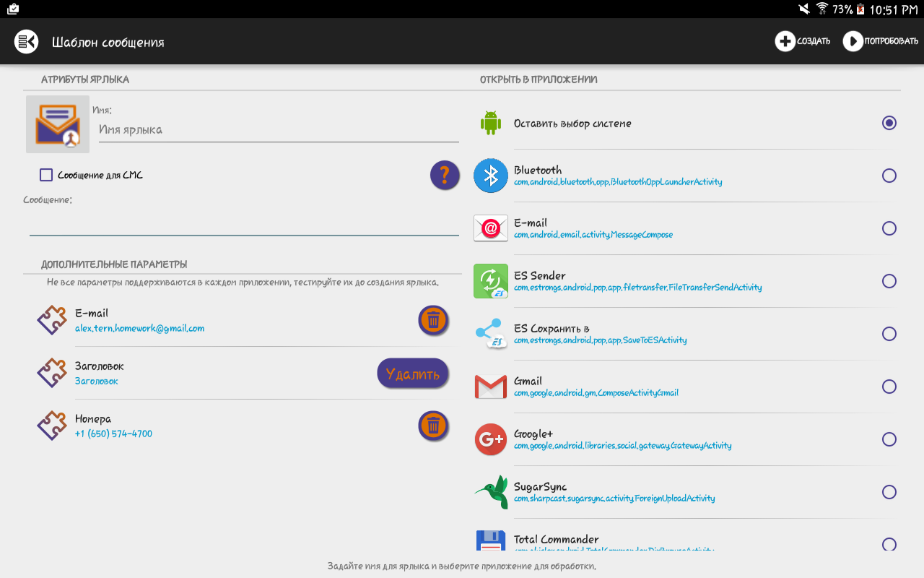This screenshot has height=578, width=924.
Task: Tap the back navigation icon in header
Action: click(26, 41)
